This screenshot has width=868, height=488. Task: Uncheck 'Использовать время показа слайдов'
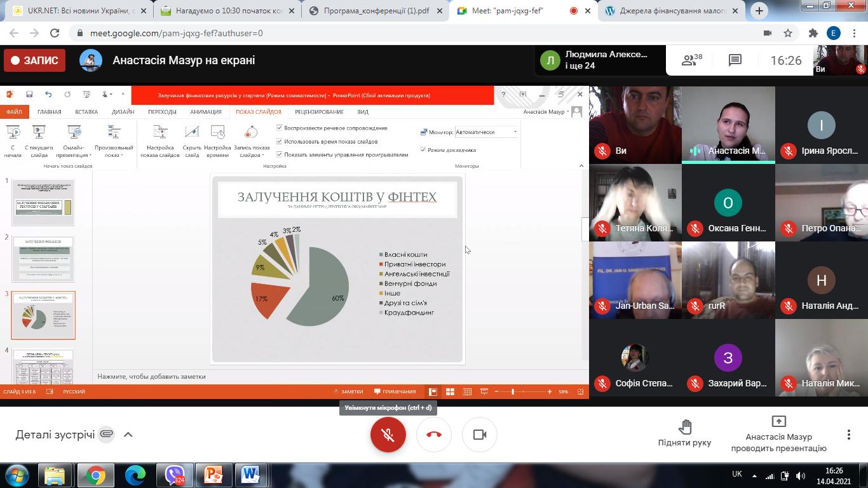(x=279, y=141)
